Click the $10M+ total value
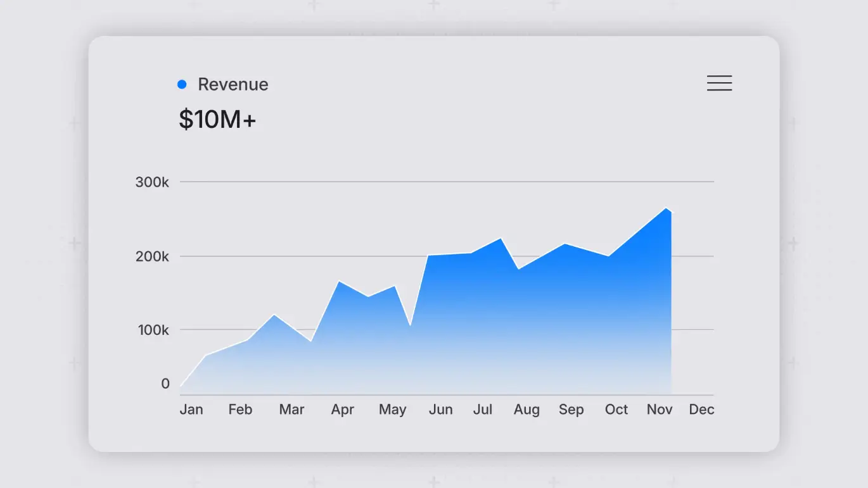This screenshot has width=868, height=488. 217,120
